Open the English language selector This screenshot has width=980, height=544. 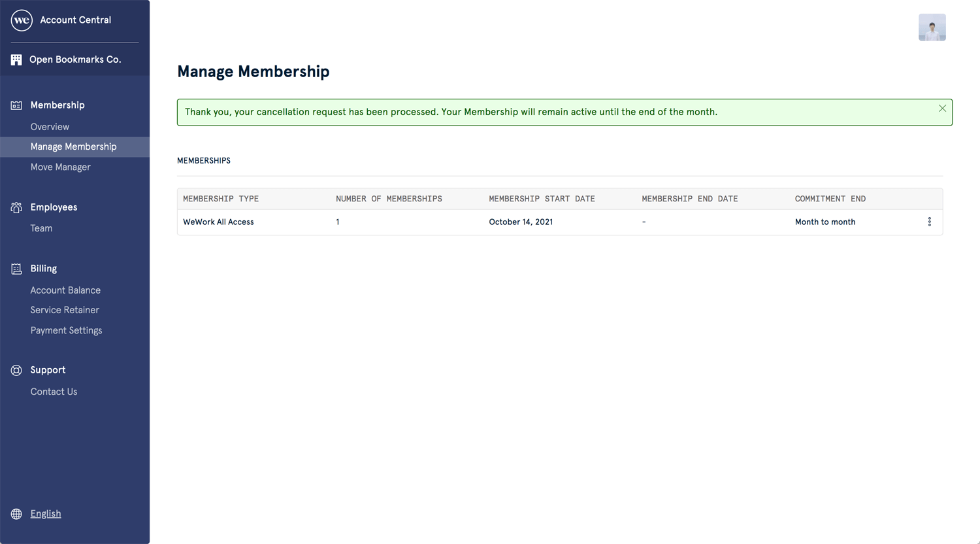[46, 514]
